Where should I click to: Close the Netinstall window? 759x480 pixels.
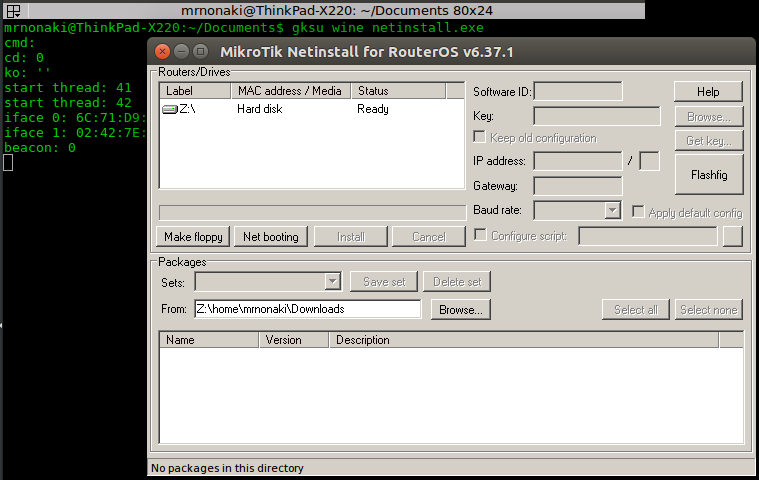163,51
